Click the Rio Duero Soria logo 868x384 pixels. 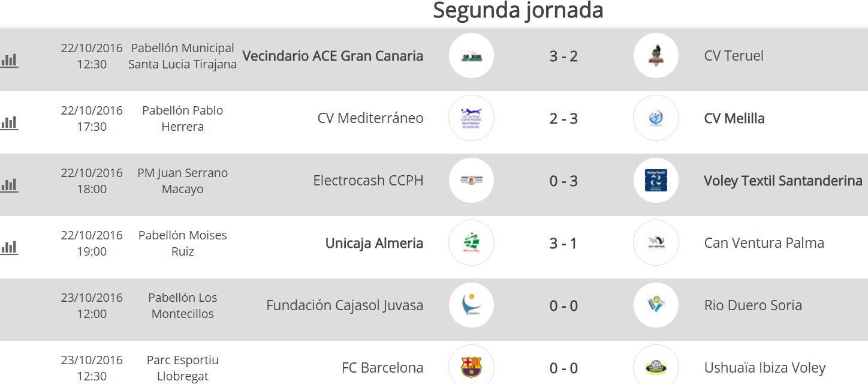pyautogui.click(x=656, y=305)
